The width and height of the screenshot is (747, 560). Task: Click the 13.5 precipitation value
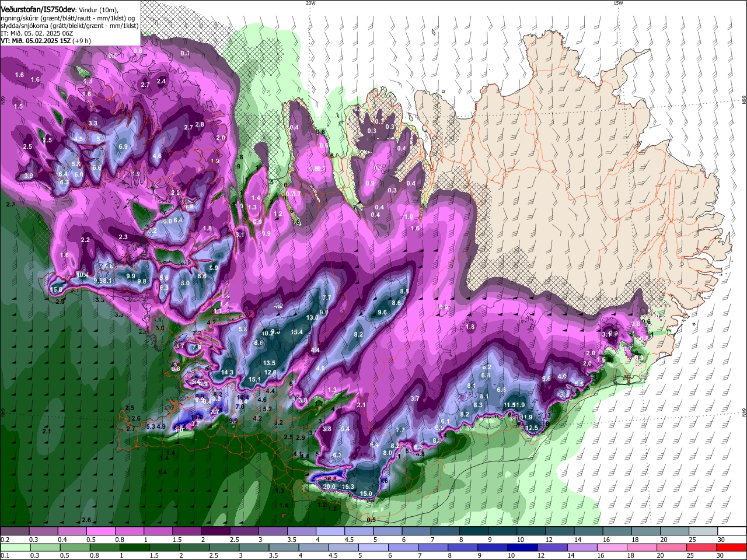coord(269,363)
